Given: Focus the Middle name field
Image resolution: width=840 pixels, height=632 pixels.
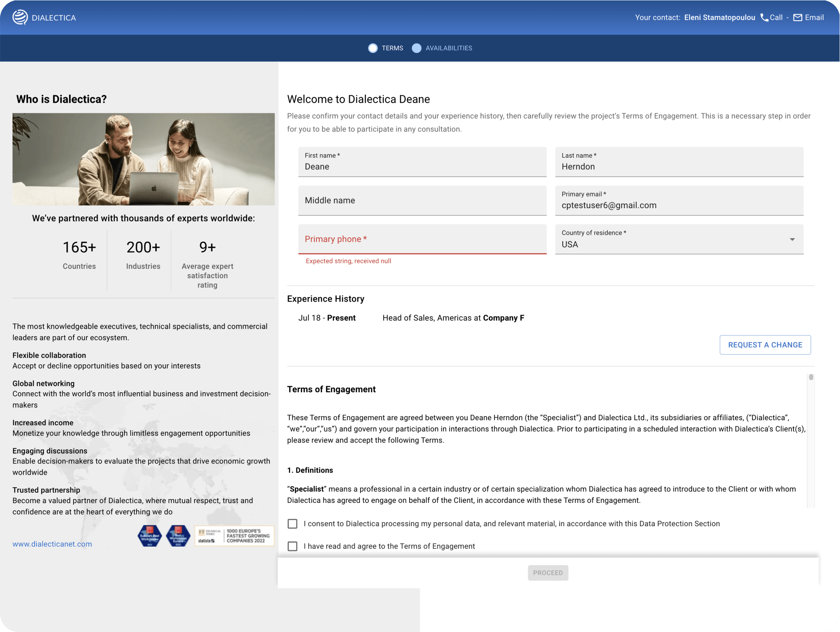Looking at the screenshot, I should pyautogui.click(x=422, y=200).
